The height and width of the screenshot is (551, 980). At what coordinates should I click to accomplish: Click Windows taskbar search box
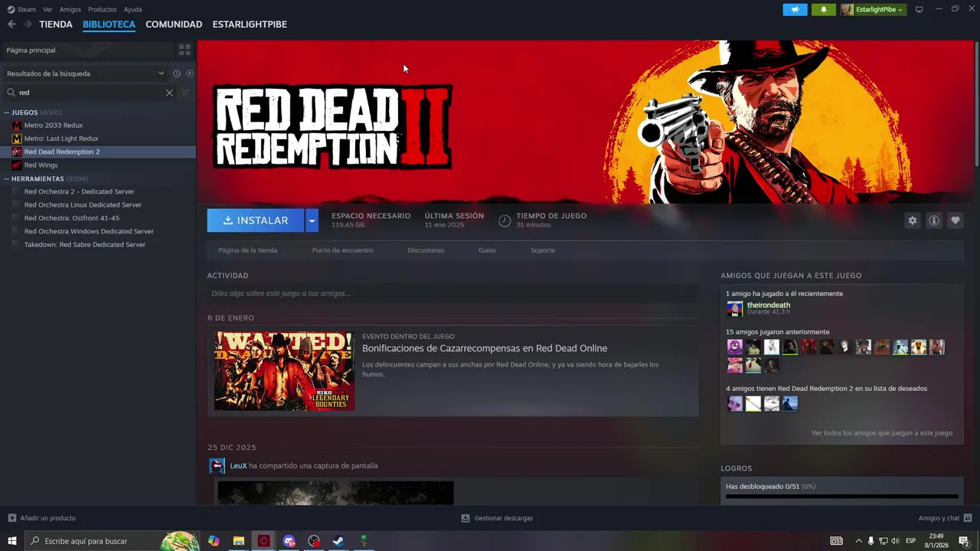[112, 541]
